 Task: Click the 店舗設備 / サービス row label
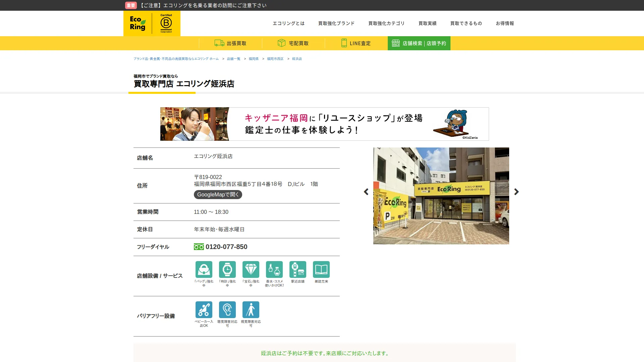tap(160, 276)
